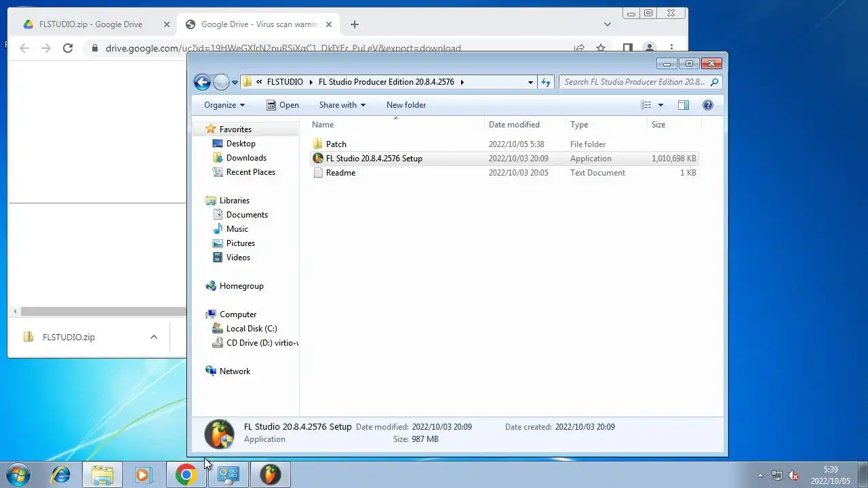Toggle the preview pane
Viewport: 868px width, 488px height.
tap(684, 105)
